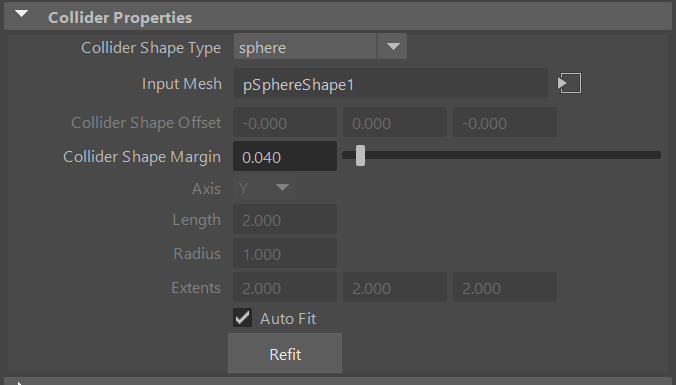Screen dimensions: 676x385
Task: Focus the Collider Shape Margin value field
Action: coord(285,156)
